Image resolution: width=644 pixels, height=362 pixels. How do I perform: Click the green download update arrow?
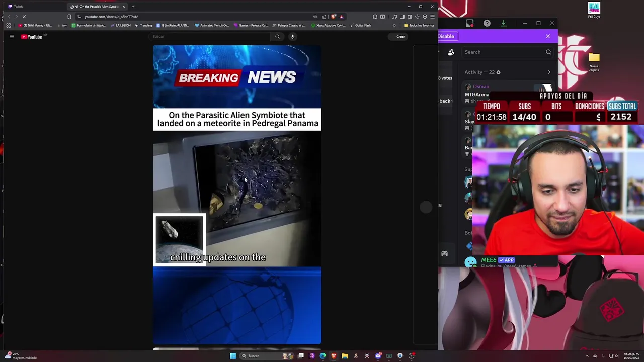click(x=503, y=23)
